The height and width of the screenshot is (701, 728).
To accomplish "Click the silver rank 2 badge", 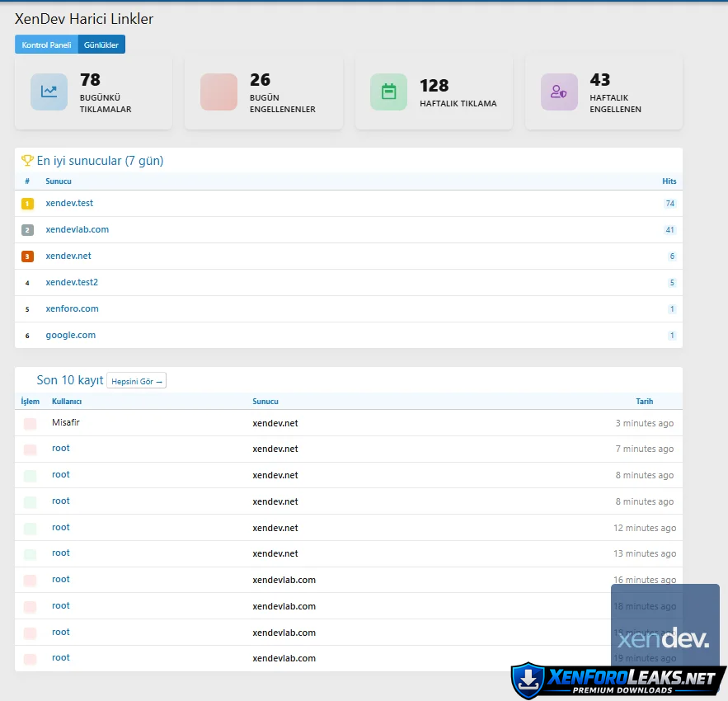I will pyautogui.click(x=27, y=230).
